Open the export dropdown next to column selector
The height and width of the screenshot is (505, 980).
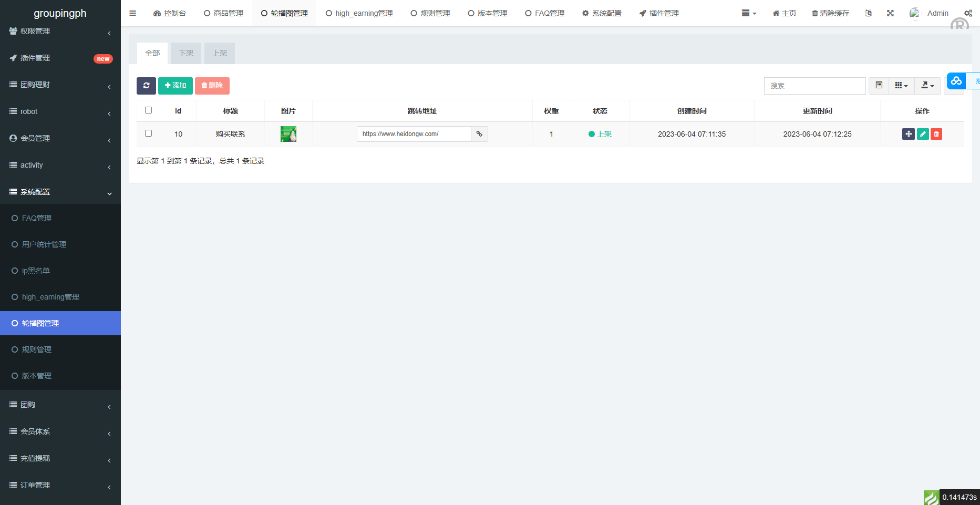pos(927,85)
